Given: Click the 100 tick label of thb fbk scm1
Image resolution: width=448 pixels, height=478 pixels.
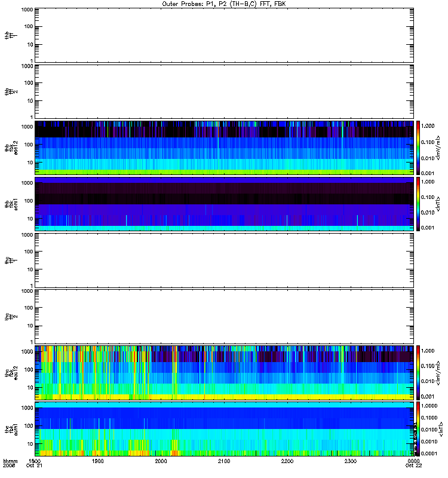Looking at the screenshot, I should (29, 201).
